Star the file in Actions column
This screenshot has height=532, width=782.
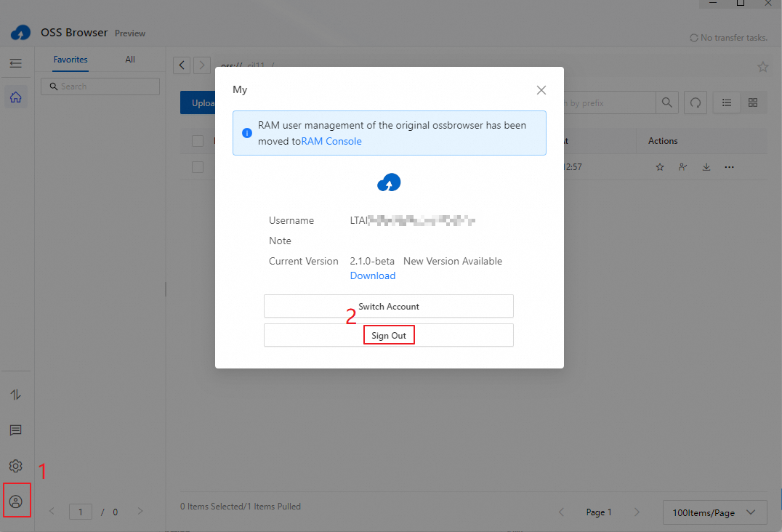[660, 167]
